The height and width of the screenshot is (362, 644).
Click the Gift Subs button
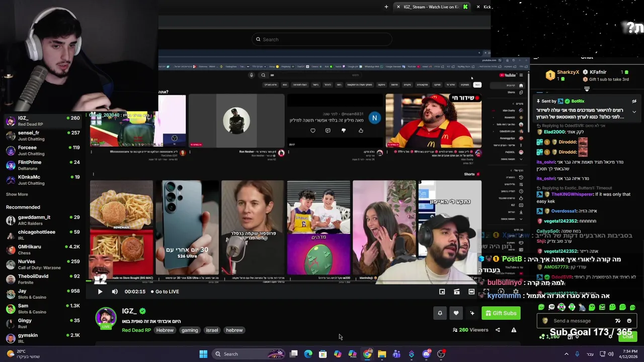pos(501,313)
